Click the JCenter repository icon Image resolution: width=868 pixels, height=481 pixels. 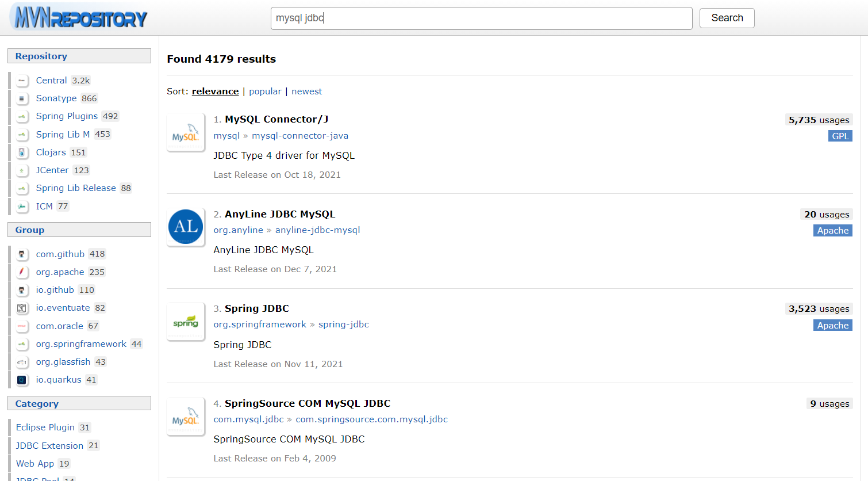click(x=22, y=170)
